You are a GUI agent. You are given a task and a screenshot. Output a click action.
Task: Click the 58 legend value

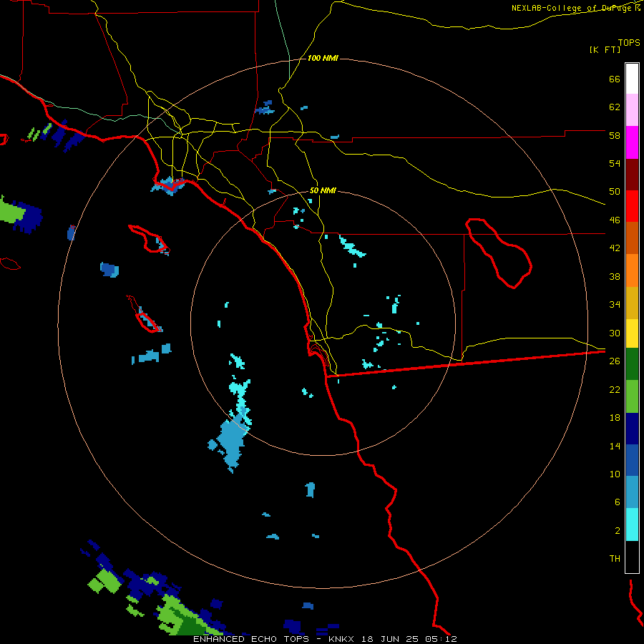615,135
